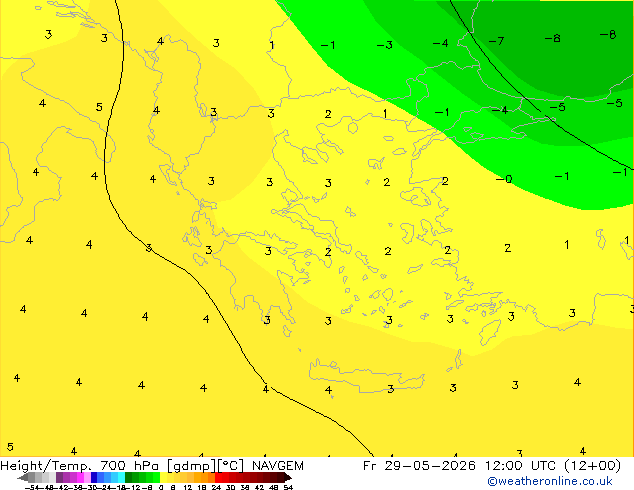The image size is (634, 490).
Task: Click the '(12+00)' forecast offset text
Action: click(x=592, y=466)
